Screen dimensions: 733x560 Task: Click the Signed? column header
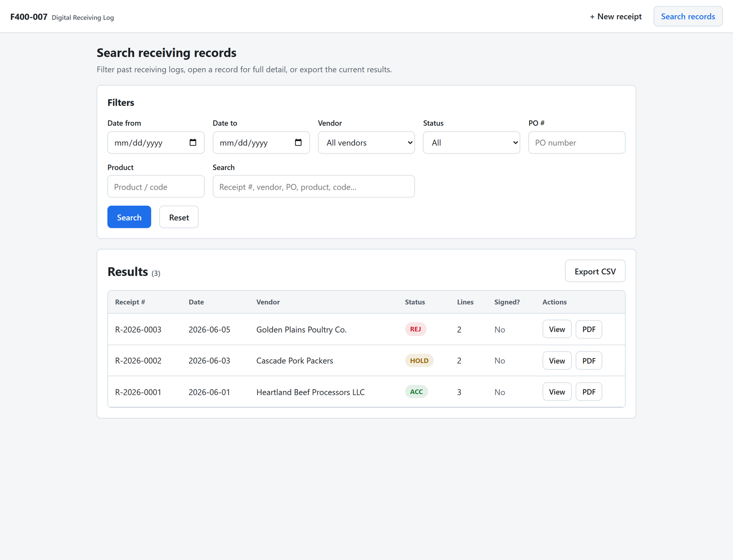click(x=507, y=302)
